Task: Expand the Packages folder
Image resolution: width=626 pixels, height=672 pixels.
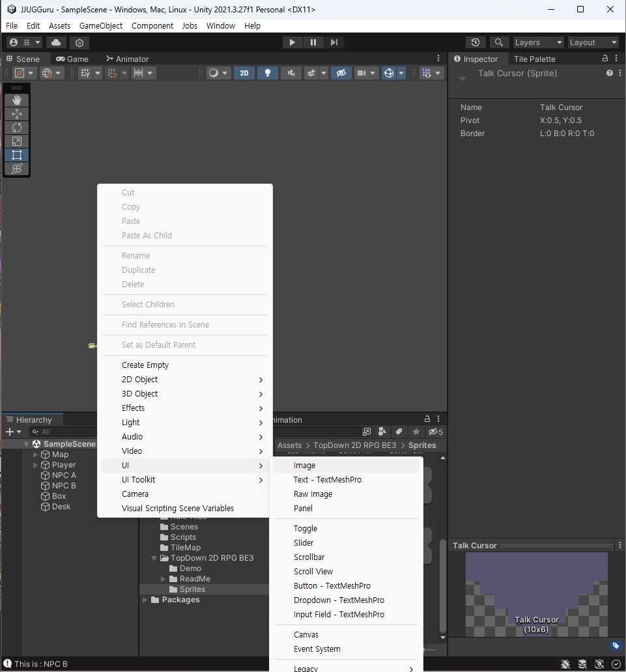Action: [145, 600]
